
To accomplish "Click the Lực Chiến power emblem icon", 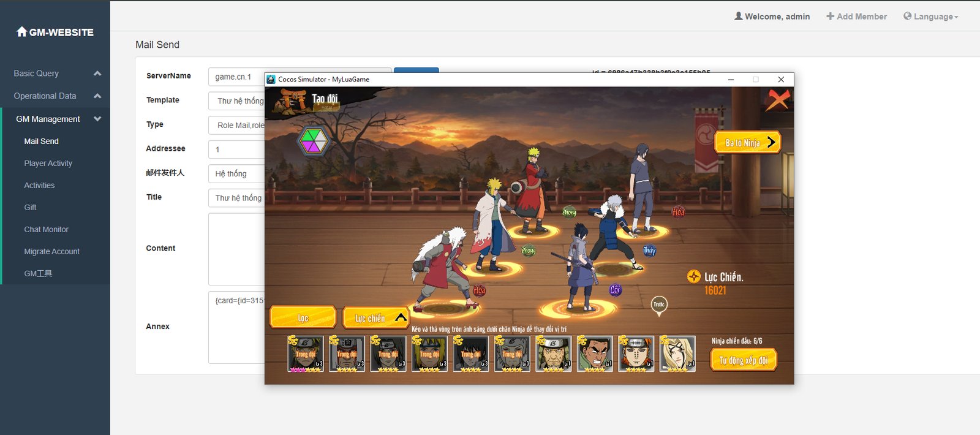I will pyautogui.click(x=693, y=277).
